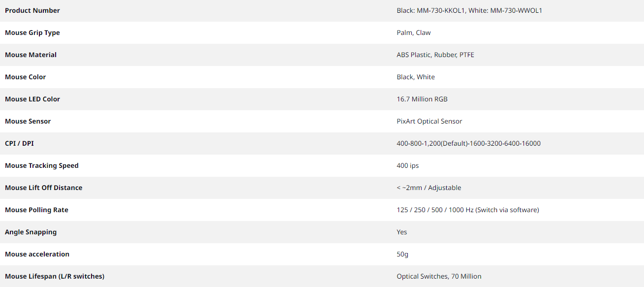644x287 pixels.
Task: Select the DPI steps value text
Action: [469, 143]
